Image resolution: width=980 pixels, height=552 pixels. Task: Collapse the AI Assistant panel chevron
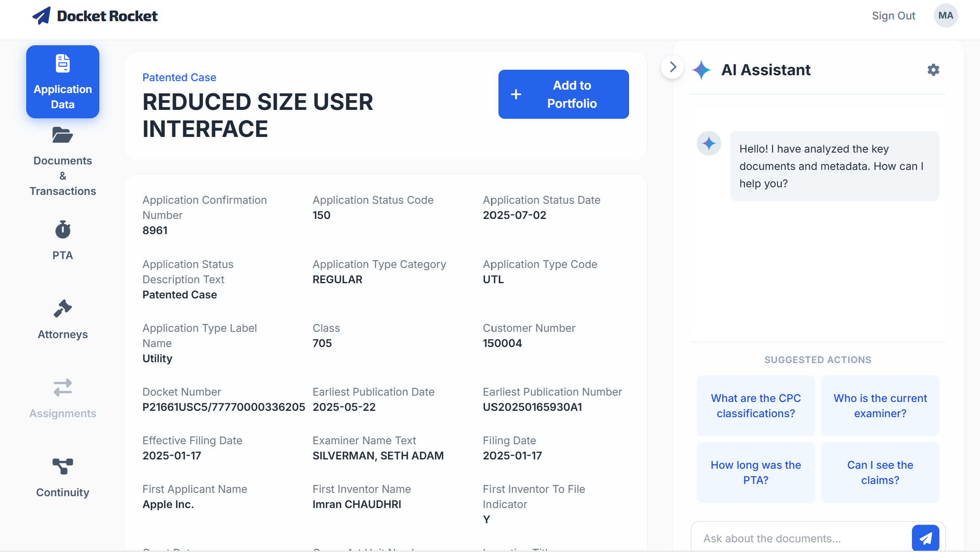673,67
